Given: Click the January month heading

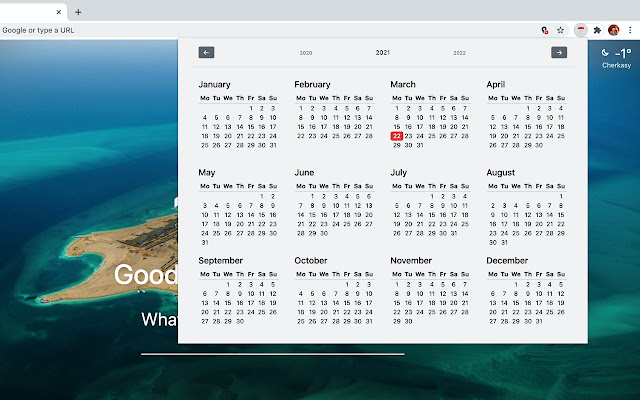Looking at the screenshot, I should pyautogui.click(x=214, y=84).
